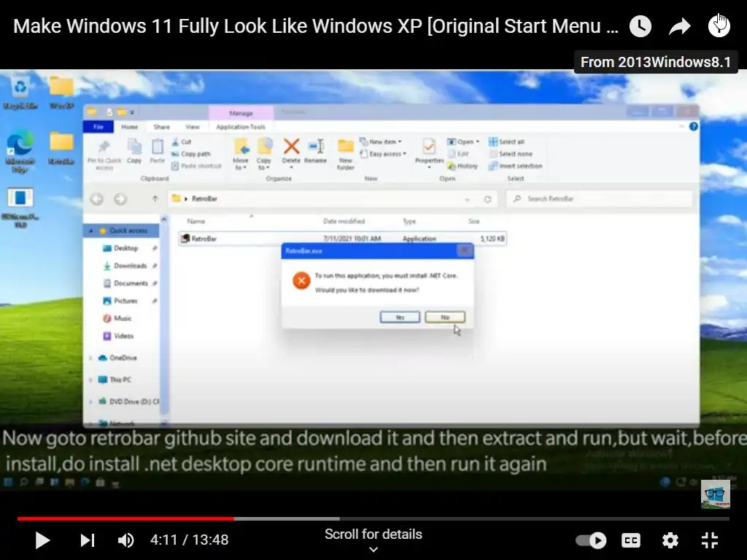Select the Recycle Bin desktop icon

[x=20, y=93]
